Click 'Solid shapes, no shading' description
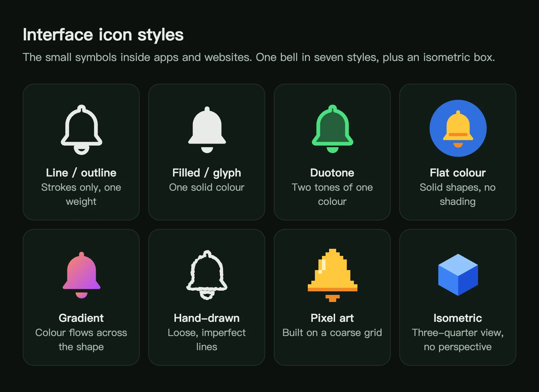The width and height of the screenshot is (539, 392). pos(458,194)
